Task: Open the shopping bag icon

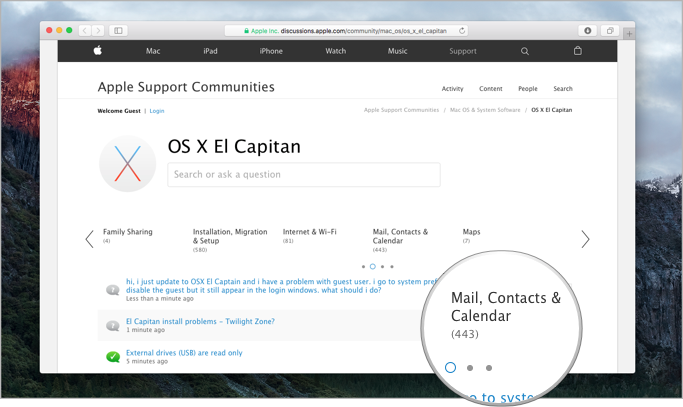Action: tap(578, 51)
